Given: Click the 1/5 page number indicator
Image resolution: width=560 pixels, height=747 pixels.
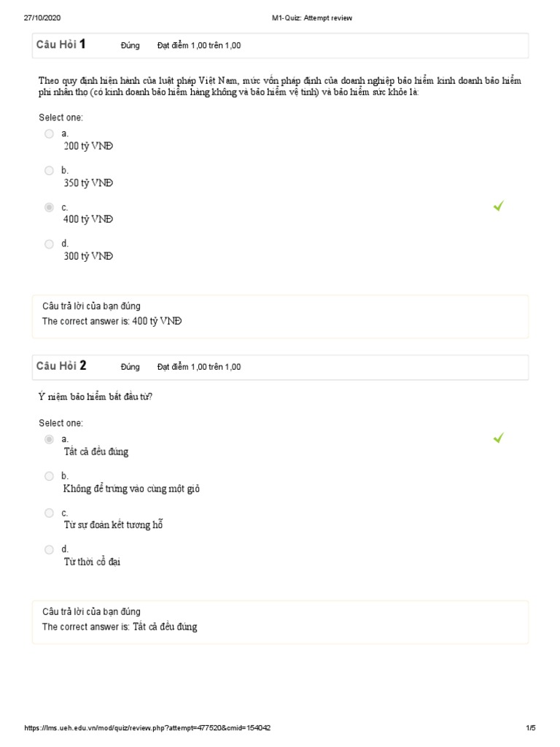Looking at the screenshot, I should pos(530,728).
